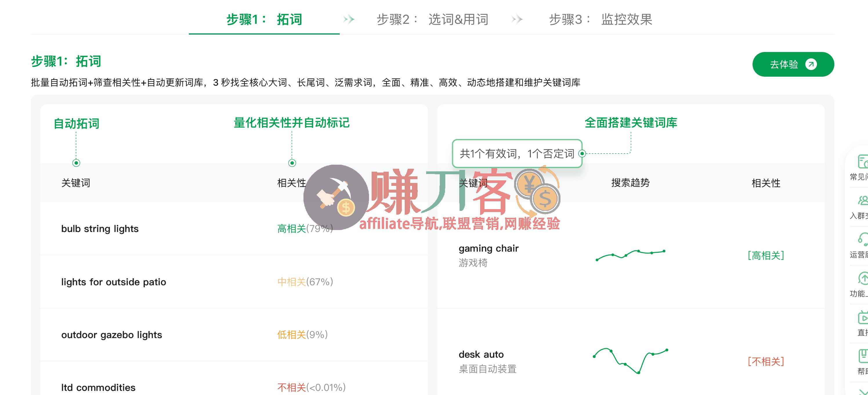The height and width of the screenshot is (395, 868).
Task: Click the 入群 group-chat sidebar icon
Action: tap(862, 201)
